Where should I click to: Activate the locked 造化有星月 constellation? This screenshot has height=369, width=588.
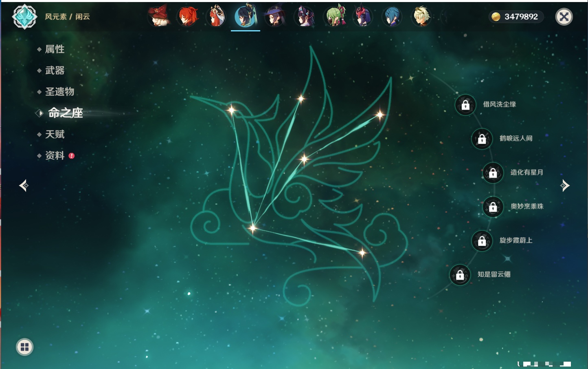tap(493, 172)
